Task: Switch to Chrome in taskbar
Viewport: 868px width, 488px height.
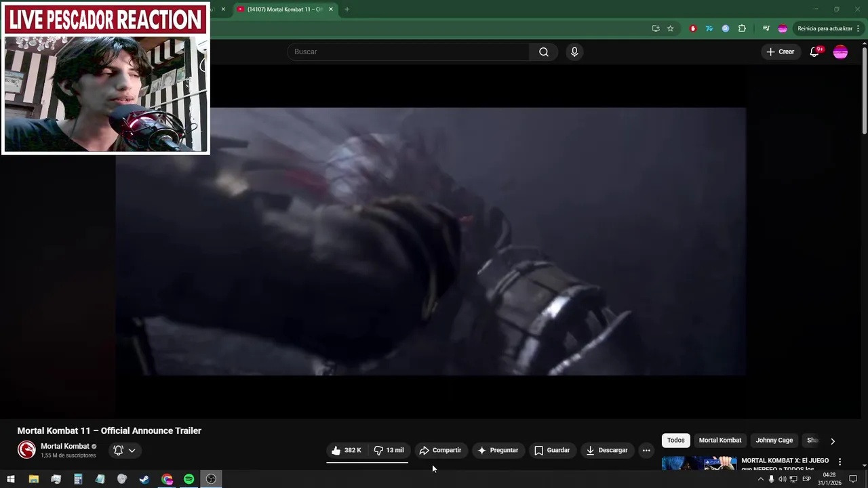Action: click(167, 479)
